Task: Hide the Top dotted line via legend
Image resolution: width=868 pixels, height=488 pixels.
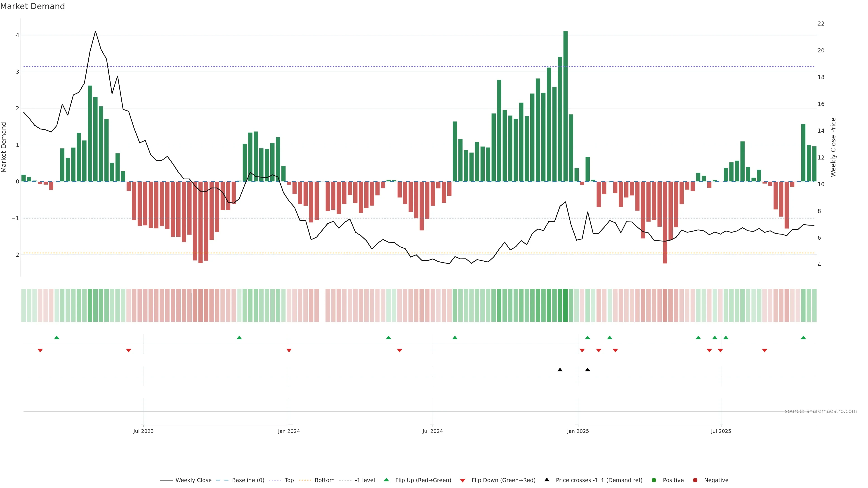Action: [x=289, y=480]
